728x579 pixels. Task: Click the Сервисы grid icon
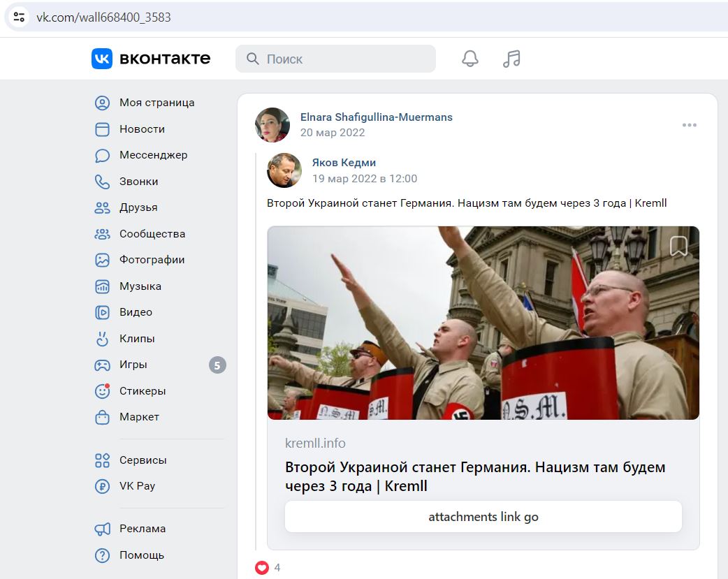(x=102, y=460)
